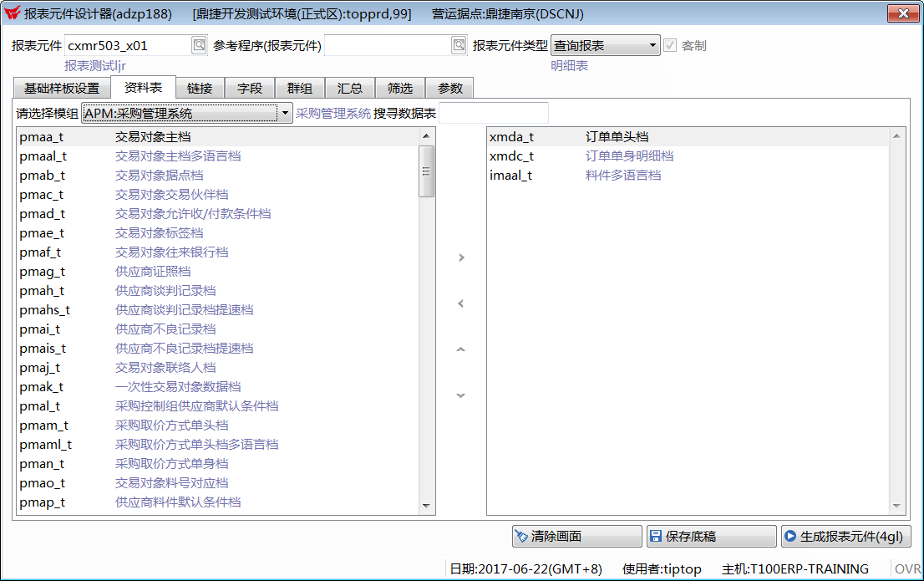
Task: Click the 保存底稿 button
Action: 711,536
